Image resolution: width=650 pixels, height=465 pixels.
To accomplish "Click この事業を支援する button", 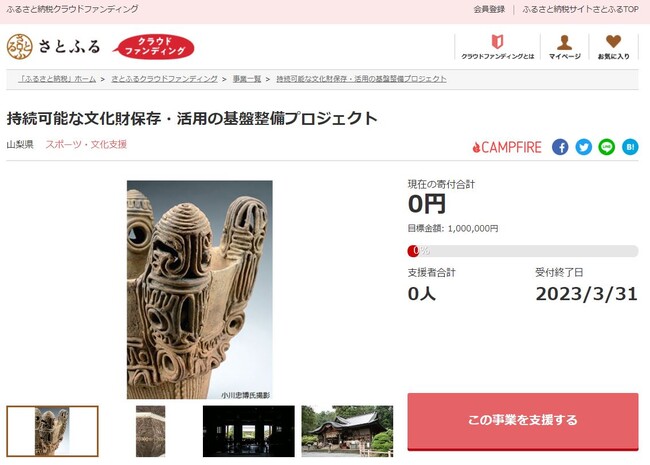I will pyautogui.click(x=523, y=421).
